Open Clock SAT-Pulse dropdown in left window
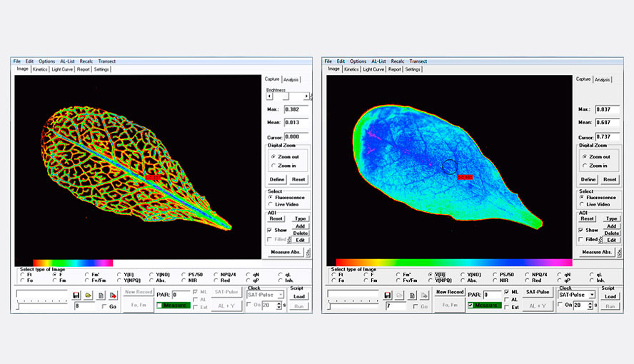Image resolution: width=634 pixels, height=364 pixels. click(281, 295)
